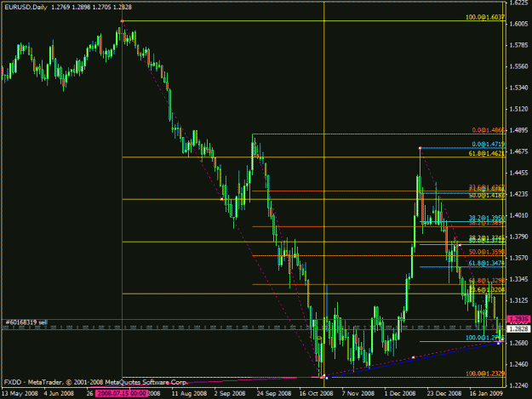Viewport: 532px width, 399px height.
Task: Click the 1.3125 price scale value
Action: tap(519, 300)
